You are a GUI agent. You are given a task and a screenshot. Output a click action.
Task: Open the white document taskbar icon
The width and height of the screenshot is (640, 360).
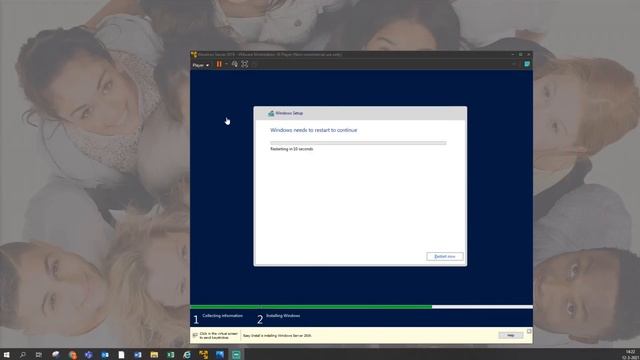point(121,355)
